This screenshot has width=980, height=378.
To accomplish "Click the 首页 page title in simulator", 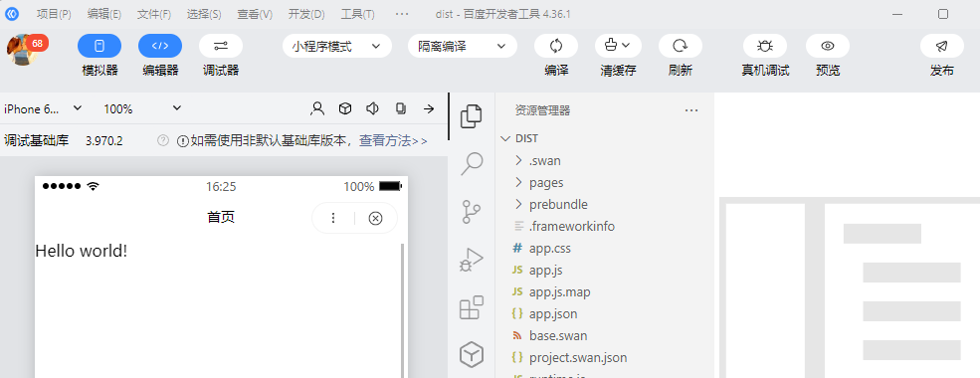I will [x=221, y=218].
